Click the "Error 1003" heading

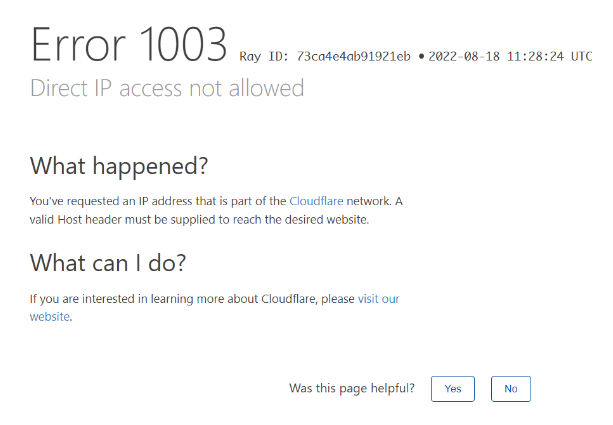point(129,45)
